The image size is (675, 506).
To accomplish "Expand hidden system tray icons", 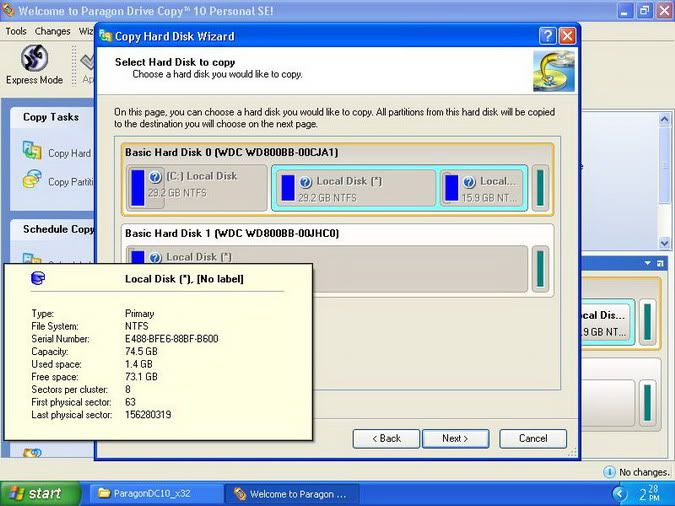I will point(619,494).
